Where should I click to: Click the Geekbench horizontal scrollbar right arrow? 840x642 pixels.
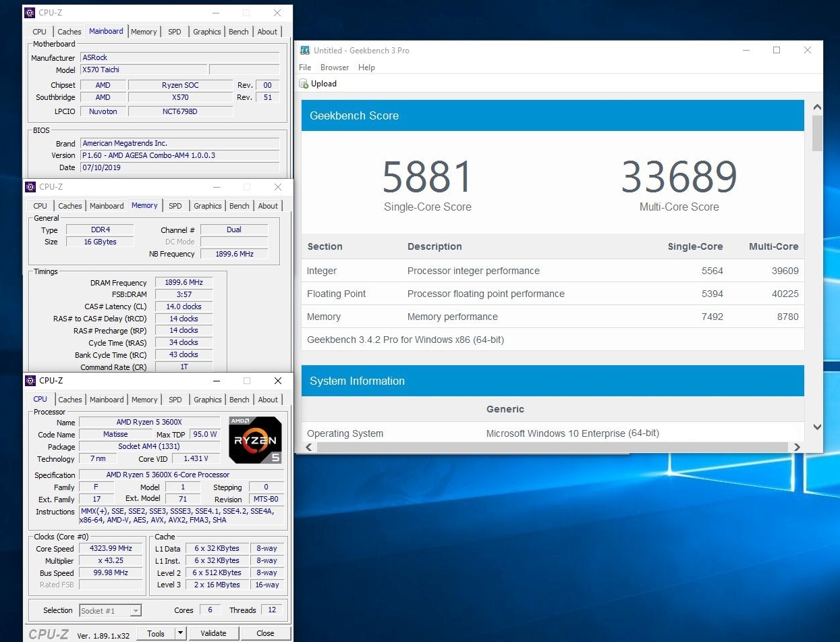(x=797, y=447)
